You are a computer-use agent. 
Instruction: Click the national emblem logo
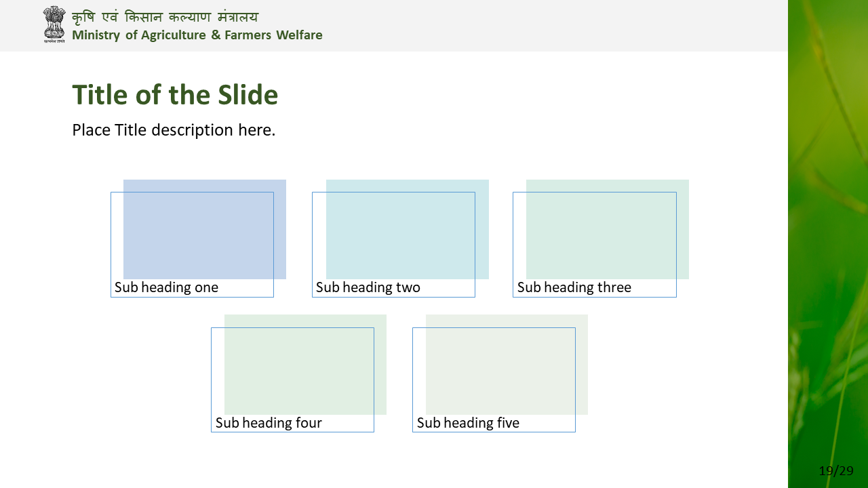pyautogui.click(x=54, y=24)
